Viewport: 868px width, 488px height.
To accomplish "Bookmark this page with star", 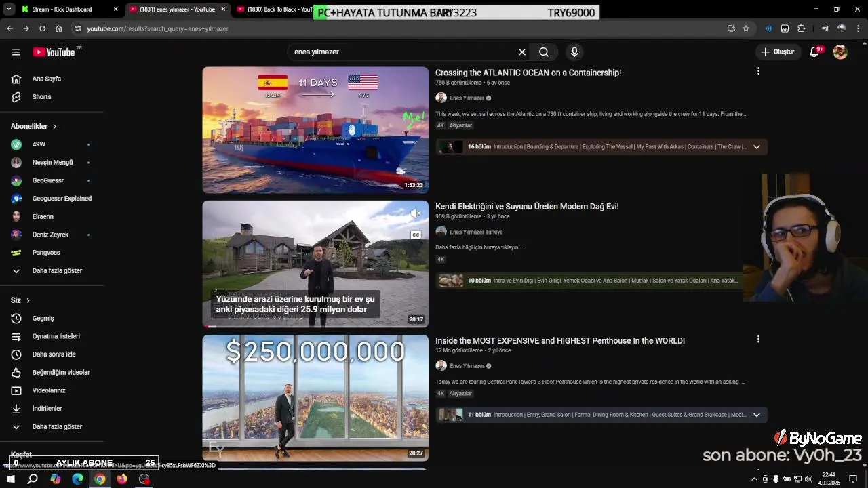I will [746, 28].
